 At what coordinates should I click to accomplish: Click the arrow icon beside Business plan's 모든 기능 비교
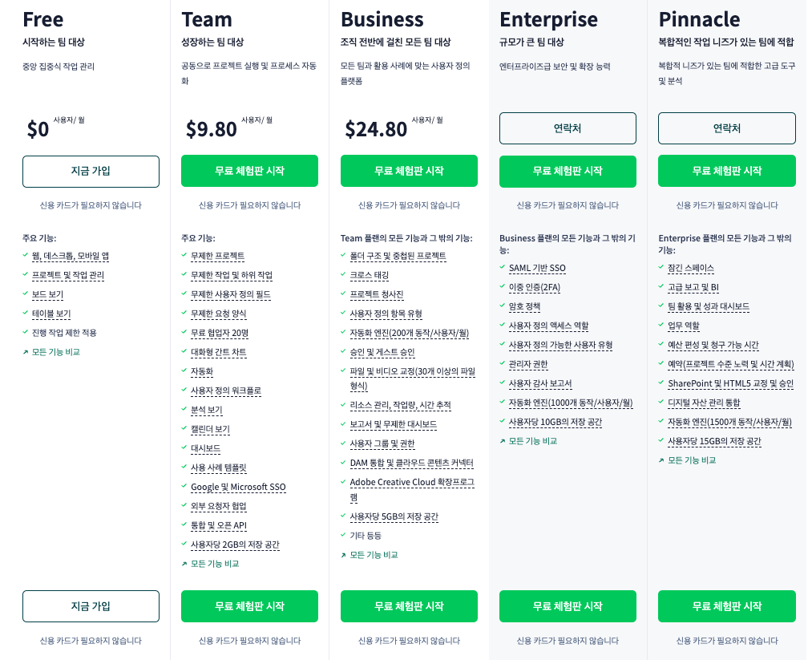343,555
